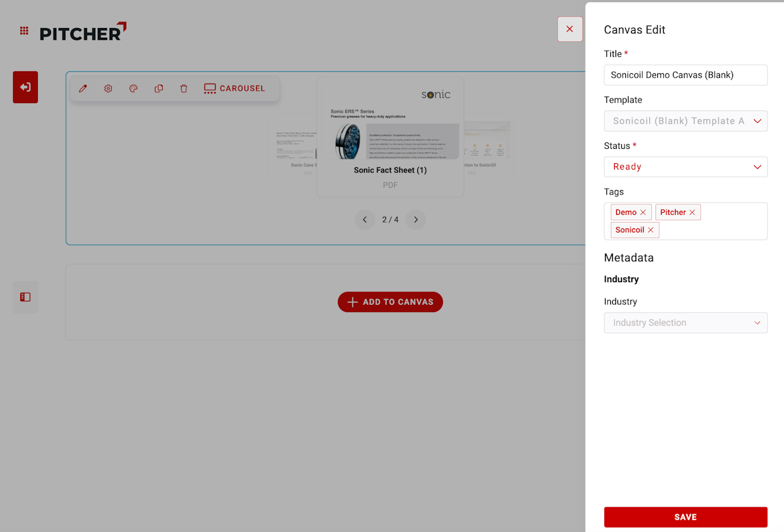Open the Industry Selection dropdown

pos(685,322)
